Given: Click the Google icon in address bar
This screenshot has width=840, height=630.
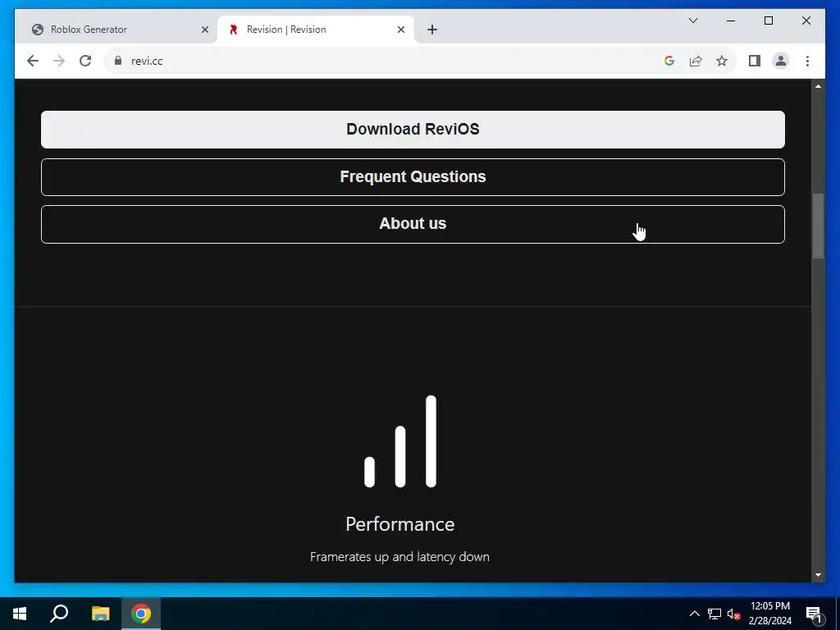Looking at the screenshot, I should click(669, 61).
